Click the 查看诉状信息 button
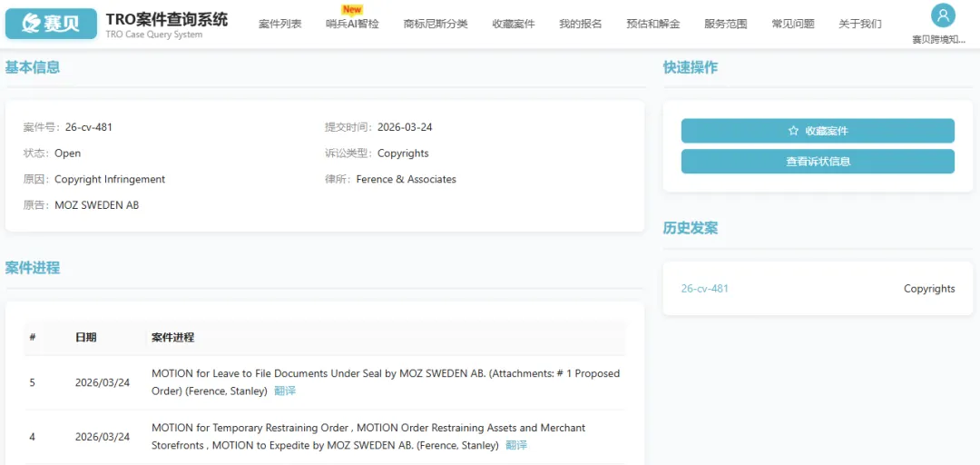 (818, 162)
